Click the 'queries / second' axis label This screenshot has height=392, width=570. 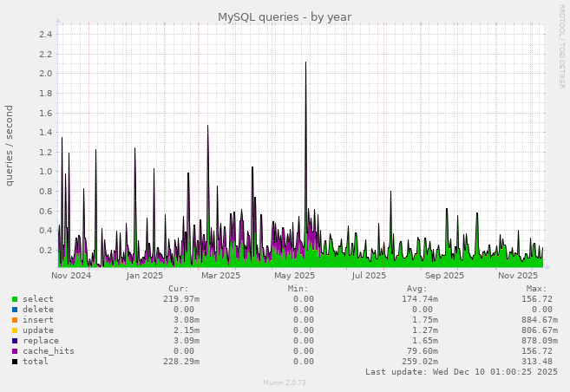pos(9,146)
